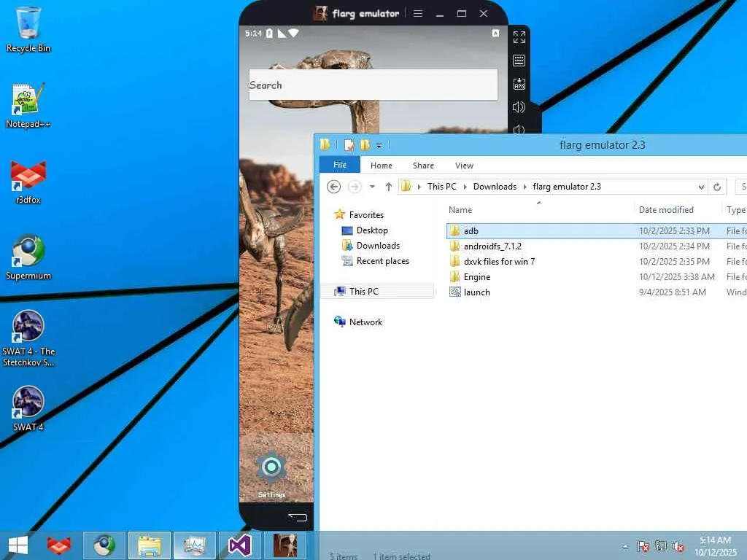
Task: Open the Share ribbon tab
Action: click(423, 166)
